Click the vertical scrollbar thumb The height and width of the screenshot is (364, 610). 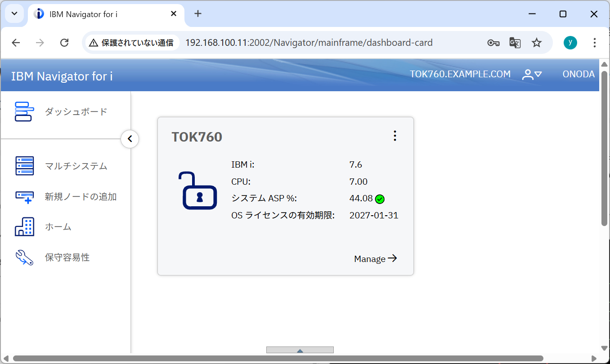coord(605,148)
